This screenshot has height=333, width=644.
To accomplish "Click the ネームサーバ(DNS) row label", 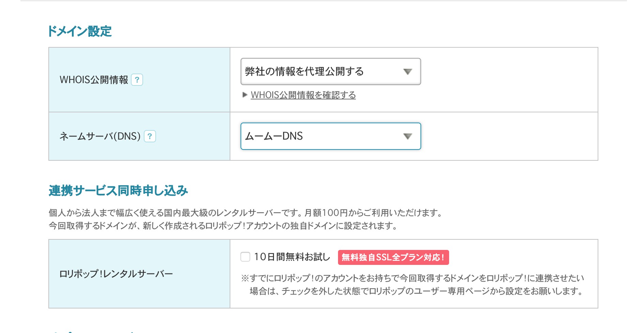I will (100, 136).
